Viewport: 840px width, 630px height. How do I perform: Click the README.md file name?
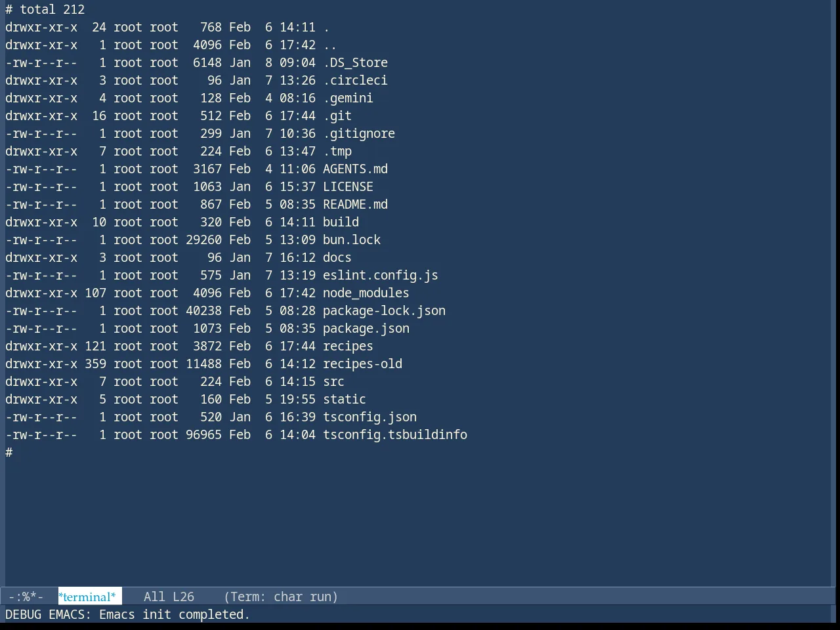click(355, 204)
